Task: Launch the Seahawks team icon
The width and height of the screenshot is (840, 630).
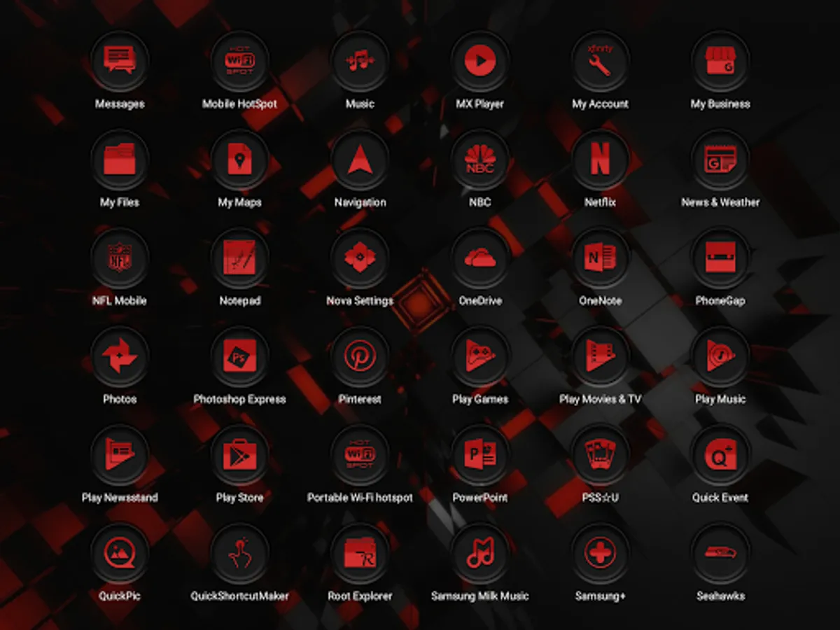Action: click(720, 554)
